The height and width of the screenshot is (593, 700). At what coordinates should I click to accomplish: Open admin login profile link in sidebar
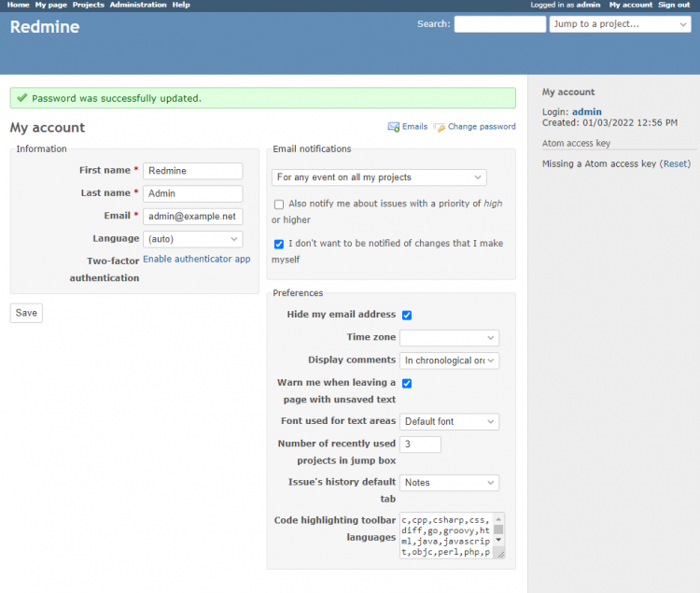click(587, 112)
